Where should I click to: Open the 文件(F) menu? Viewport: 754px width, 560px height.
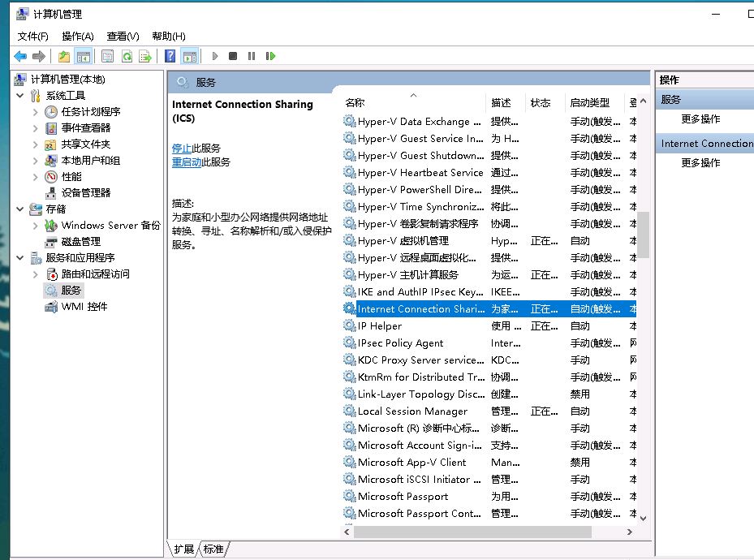[32, 37]
